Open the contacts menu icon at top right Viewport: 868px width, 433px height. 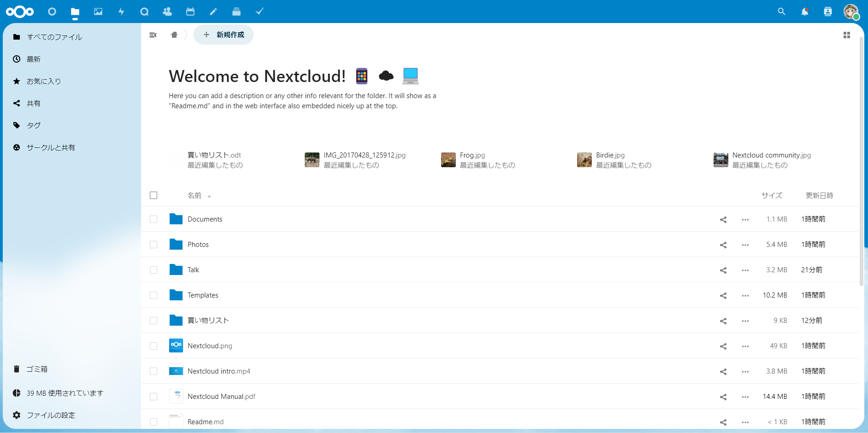[828, 12]
